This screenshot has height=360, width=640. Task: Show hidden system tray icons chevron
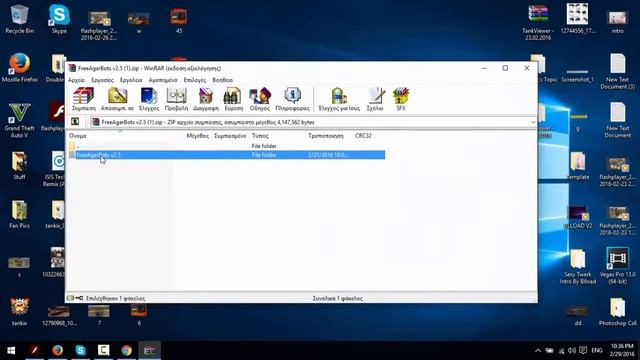coord(538,351)
